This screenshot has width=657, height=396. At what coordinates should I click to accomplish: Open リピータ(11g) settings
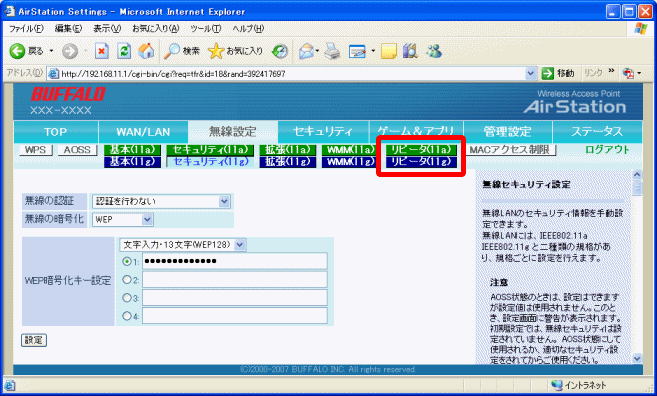421,162
